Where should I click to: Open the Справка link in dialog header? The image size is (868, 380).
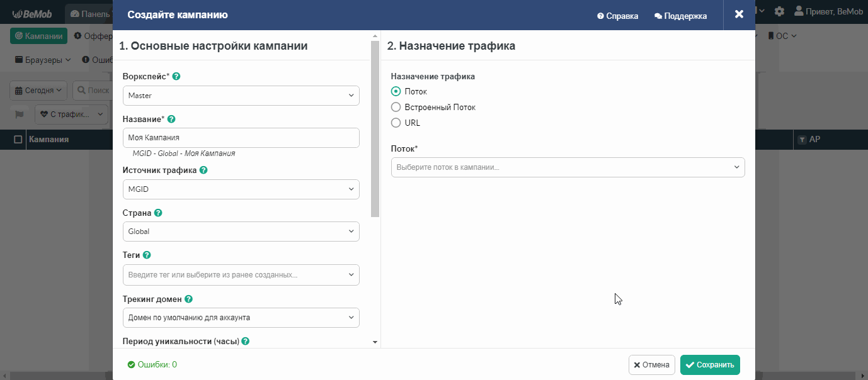click(x=618, y=16)
